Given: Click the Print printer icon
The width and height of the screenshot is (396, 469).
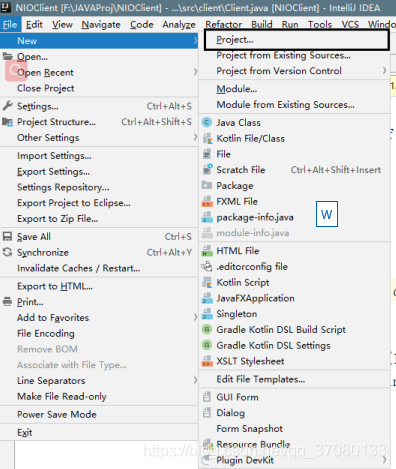Looking at the screenshot, I should 7,301.
